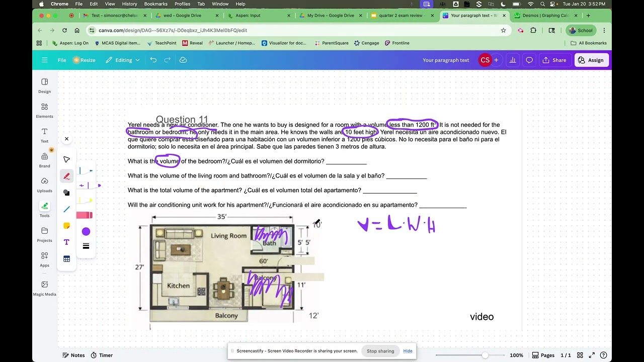
Task: Open the Text panel in the sidebar
Action: tap(45, 135)
